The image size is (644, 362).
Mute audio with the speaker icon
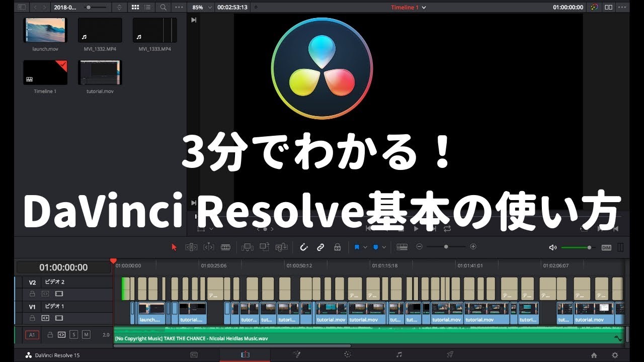point(553,247)
